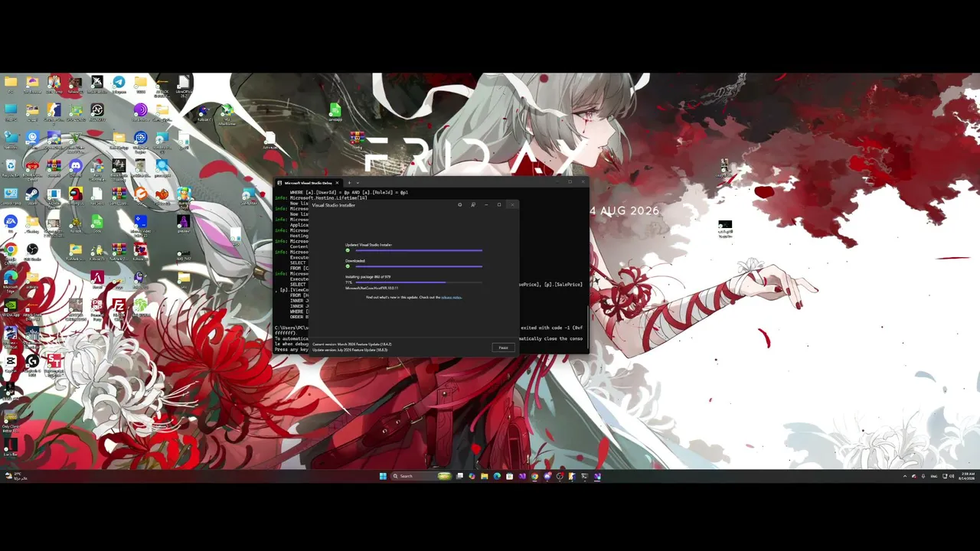Select the This PC desktop icon
The width and height of the screenshot is (980, 551).
(x=11, y=112)
